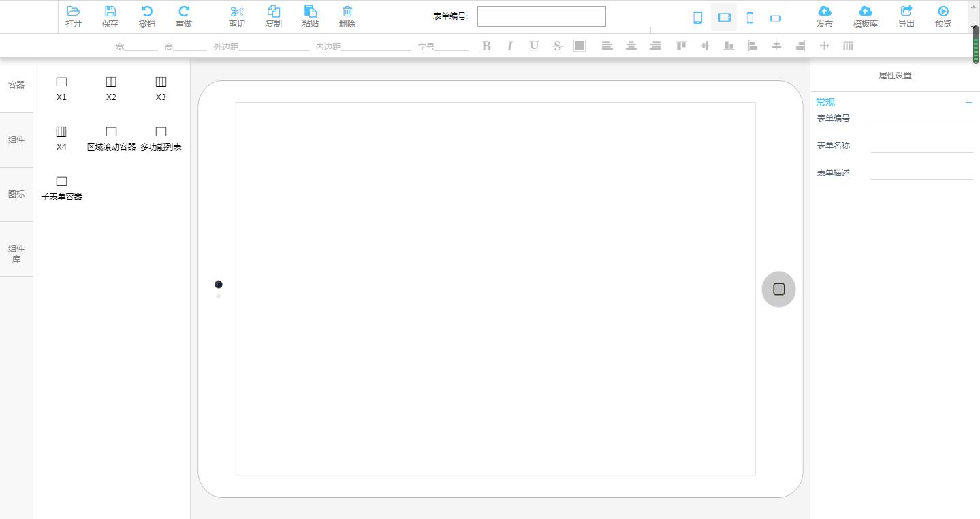Click the 表单编号 field in top toolbar
The height and width of the screenshot is (519, 980).
pos(541,16)
